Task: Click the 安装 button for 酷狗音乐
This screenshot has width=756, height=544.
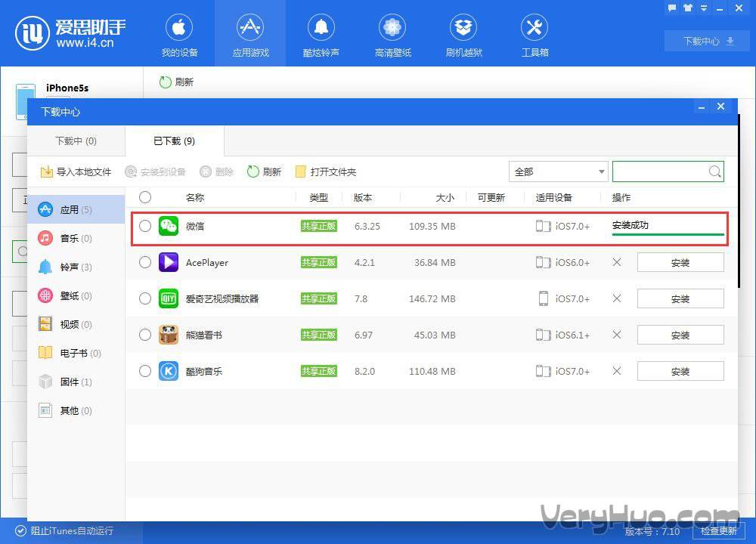Action: point(680,371)
